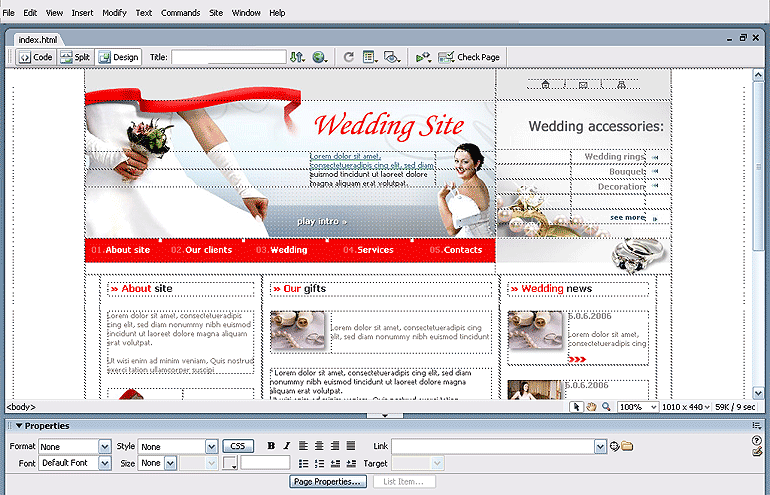The image size is (770, 495).
Task: Open the Properties panel options menu icon
Action: pyautogui.click(x=757, y=426)
